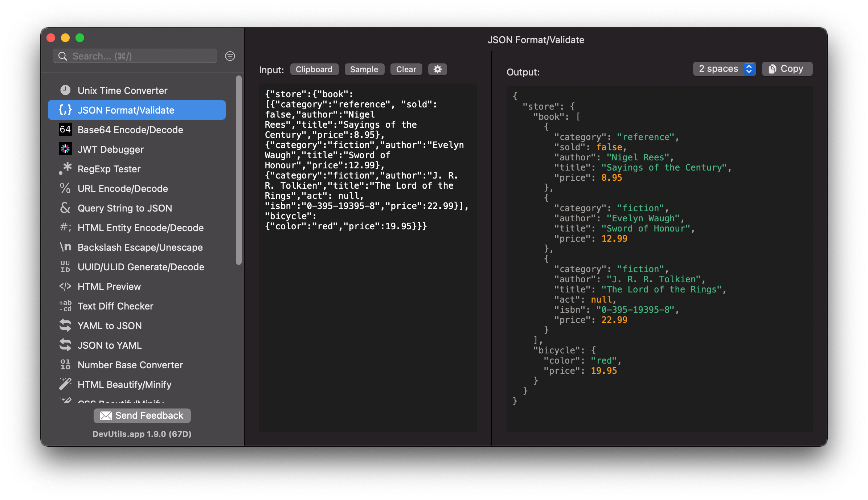868x500 pixels.
Task: Click the URL Encode/Decode icon
Action: [x=66, y=189]
